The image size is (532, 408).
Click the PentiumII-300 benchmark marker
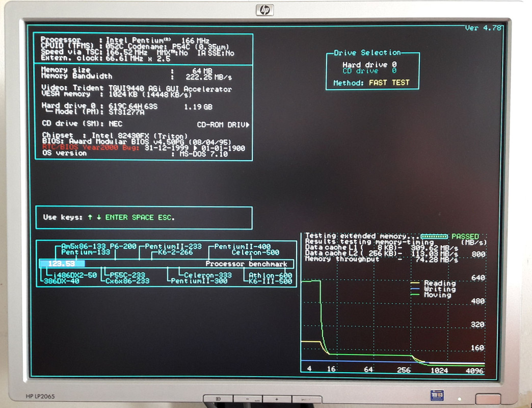pyautogui.click(x=199, y=281)
